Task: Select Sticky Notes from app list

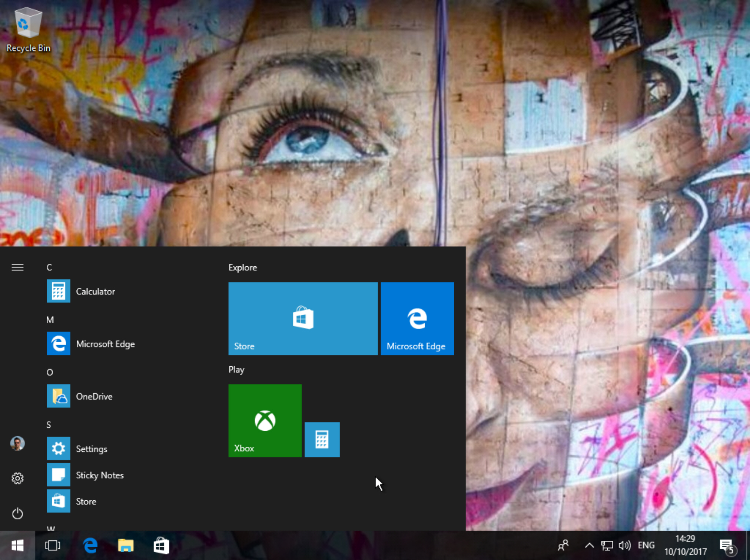Action: [99, 474]
